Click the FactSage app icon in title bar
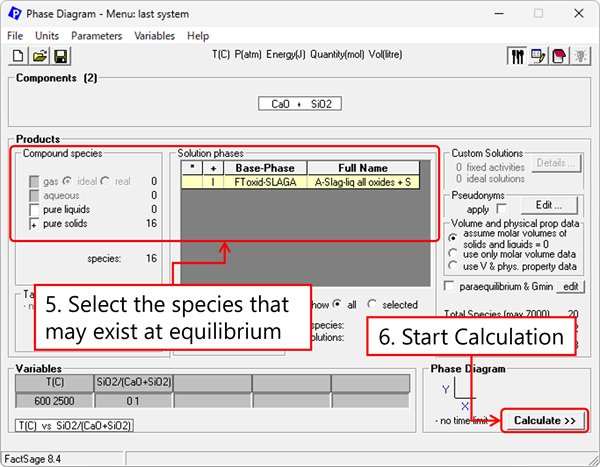 (15, 14)
